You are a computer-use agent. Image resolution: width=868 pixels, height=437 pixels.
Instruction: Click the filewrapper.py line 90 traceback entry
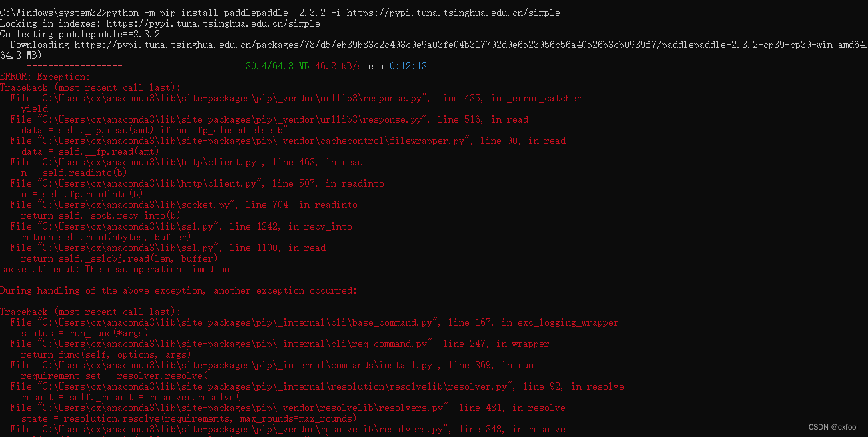tap(287, 141)
